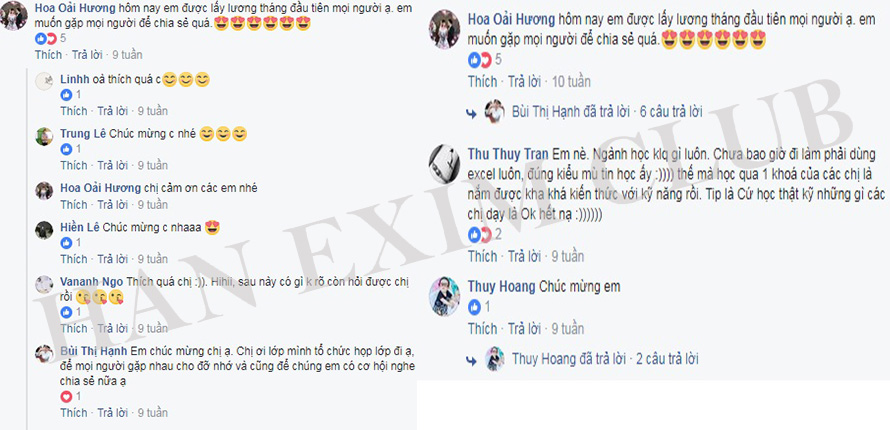Toggle Thích on Vananh Ngo's comment
The height and width of the screenshot is (430, 890).
(74, 328)
